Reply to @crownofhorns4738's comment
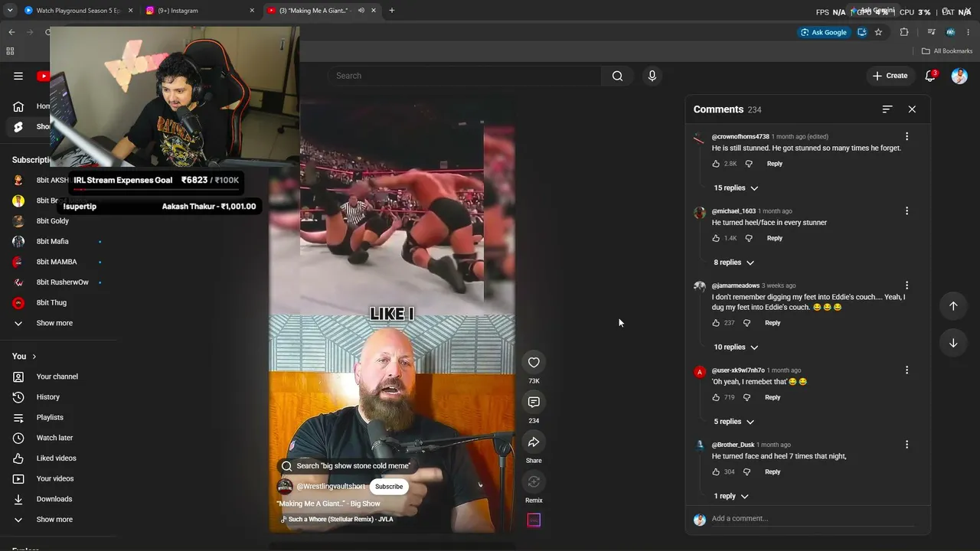 775,164
